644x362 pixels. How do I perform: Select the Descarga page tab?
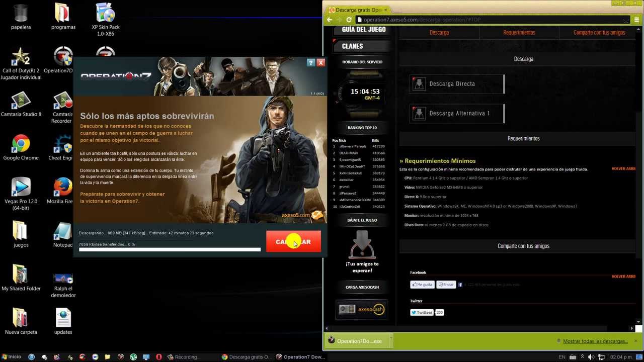439,32
